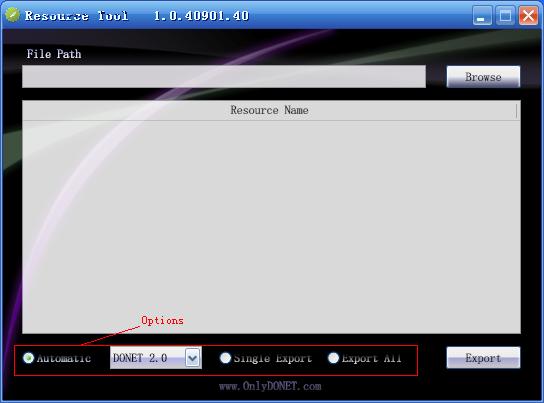Click the empty resource list area
The height and width of the screenshot is (403, 544).
pyautogui.click(x=271, y=227)
